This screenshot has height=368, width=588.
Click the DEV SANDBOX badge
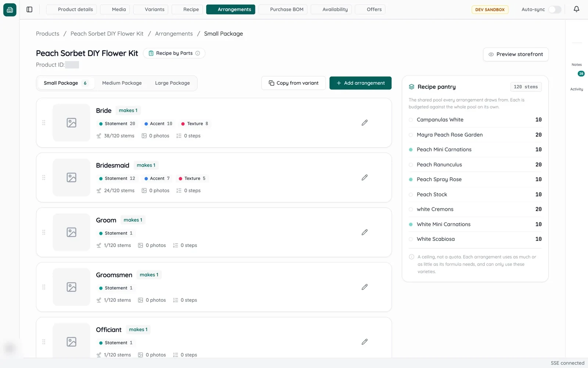click(490, 10)
